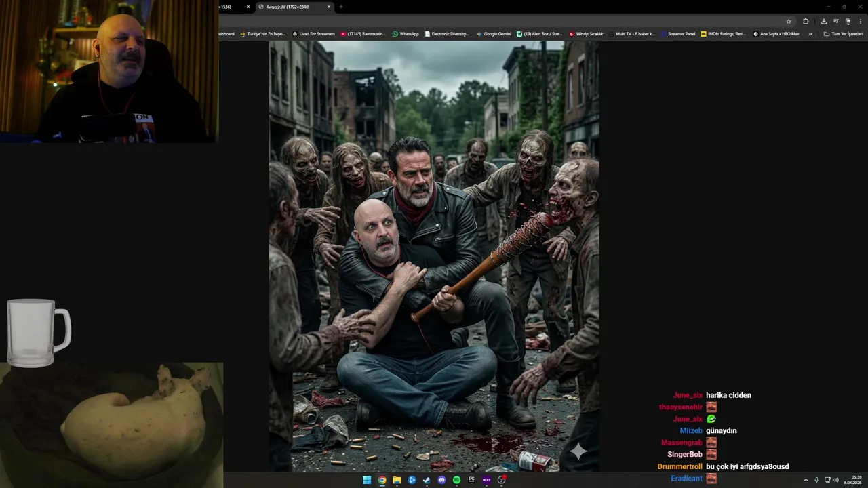Open a new browser tab
Image resolution: width=868 pixels, height=488 pixels.
(x=340, y=7)
